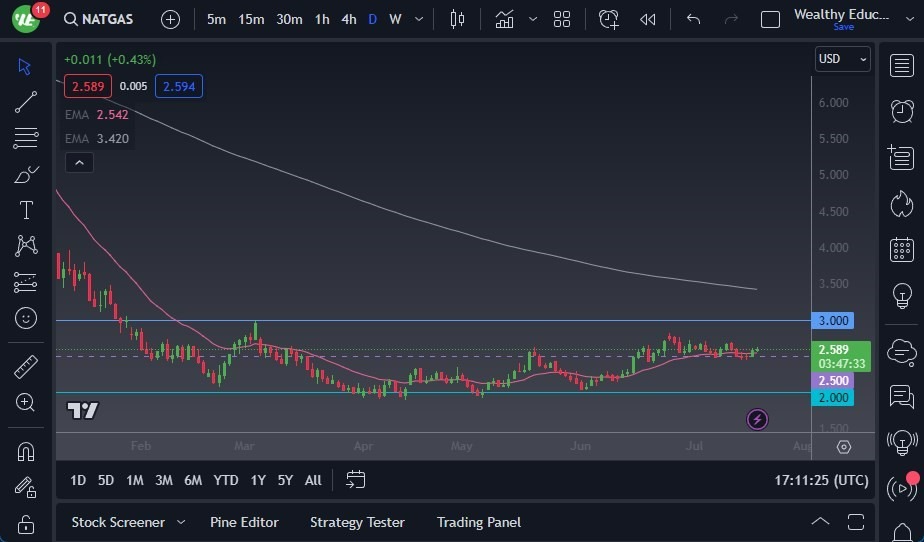Image resolution: width=924 pixels, height=542 pixels.
Task: Click the zoom in magnifier tool
Action: point(26,402)
